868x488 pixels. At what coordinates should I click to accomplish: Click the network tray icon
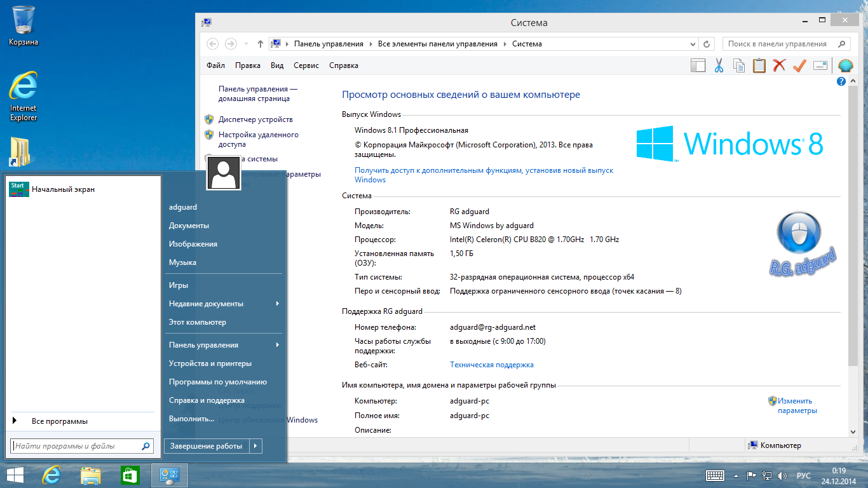tap(767, 475)
